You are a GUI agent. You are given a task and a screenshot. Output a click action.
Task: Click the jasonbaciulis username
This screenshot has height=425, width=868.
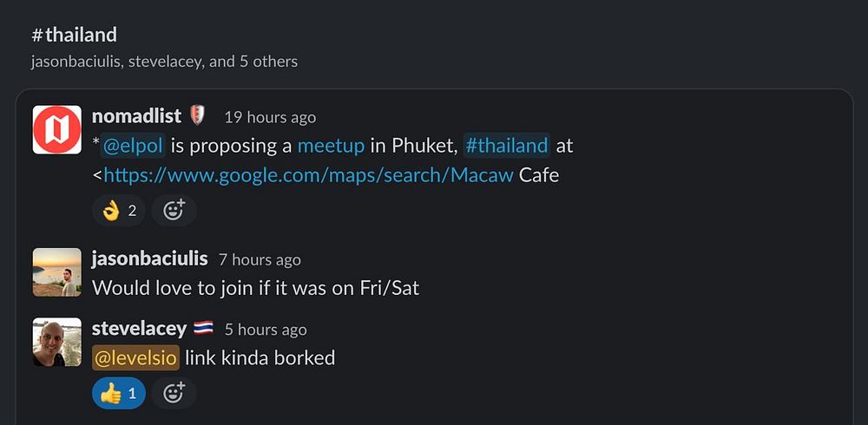coord(149,258)
